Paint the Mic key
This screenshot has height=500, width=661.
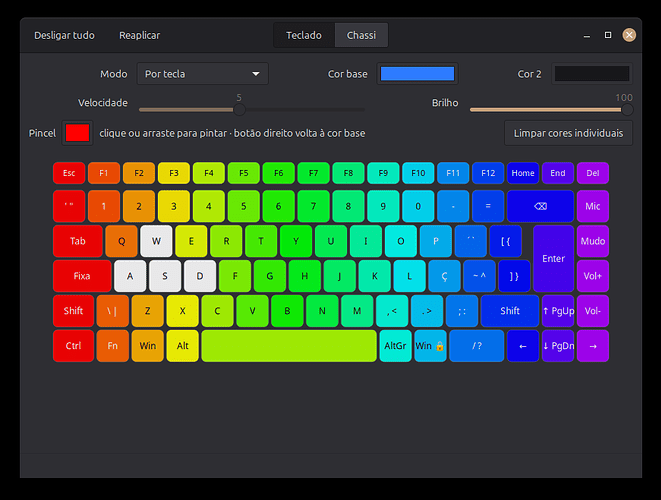click(x=593, y=206)
